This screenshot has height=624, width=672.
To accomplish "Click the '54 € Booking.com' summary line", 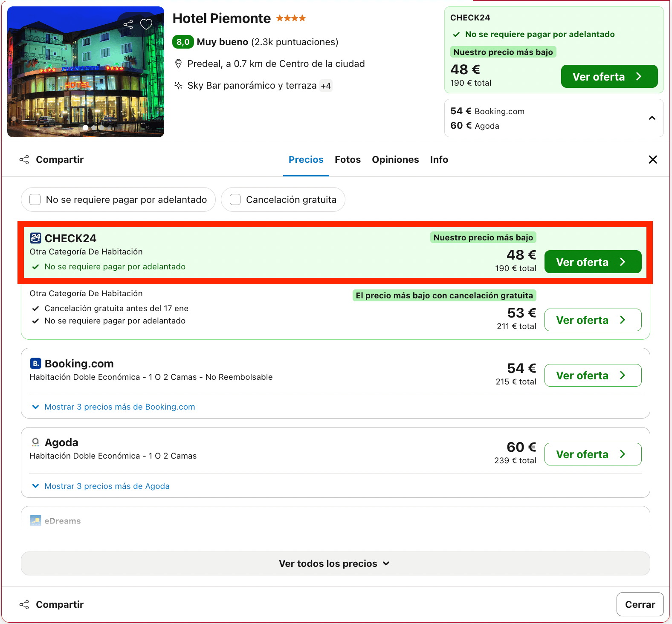I will tap(487, 111).
